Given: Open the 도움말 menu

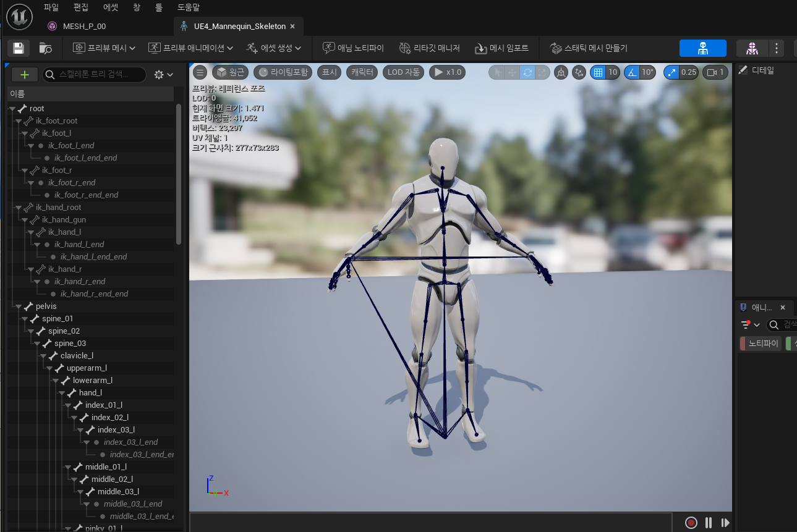Looking at the screenshot, I should [x=189, y=7].
